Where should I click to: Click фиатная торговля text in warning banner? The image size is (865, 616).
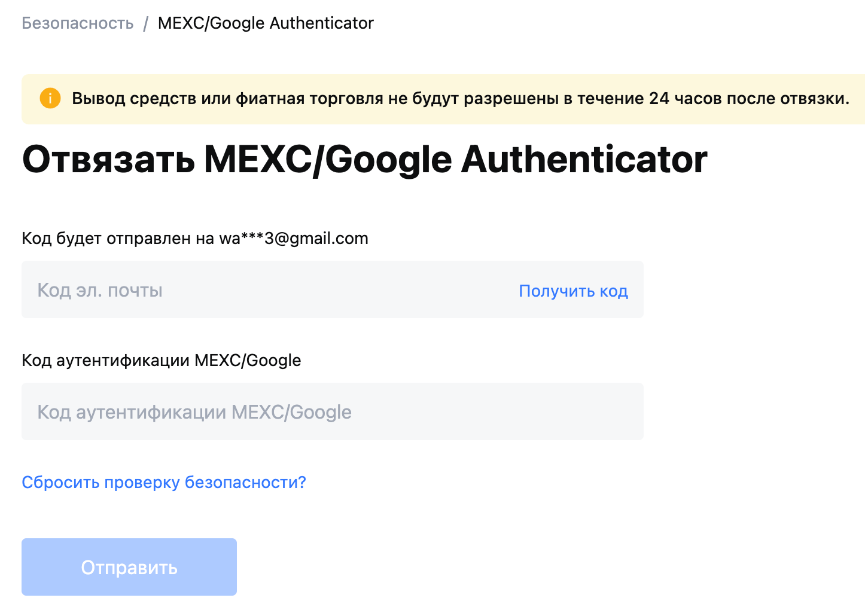[x=309, y=99]
